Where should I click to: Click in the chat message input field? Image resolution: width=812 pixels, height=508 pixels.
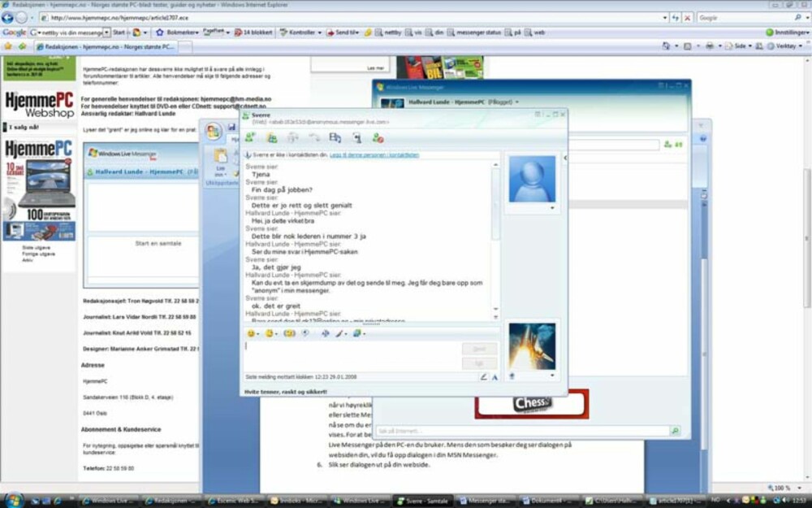(352, 355)
